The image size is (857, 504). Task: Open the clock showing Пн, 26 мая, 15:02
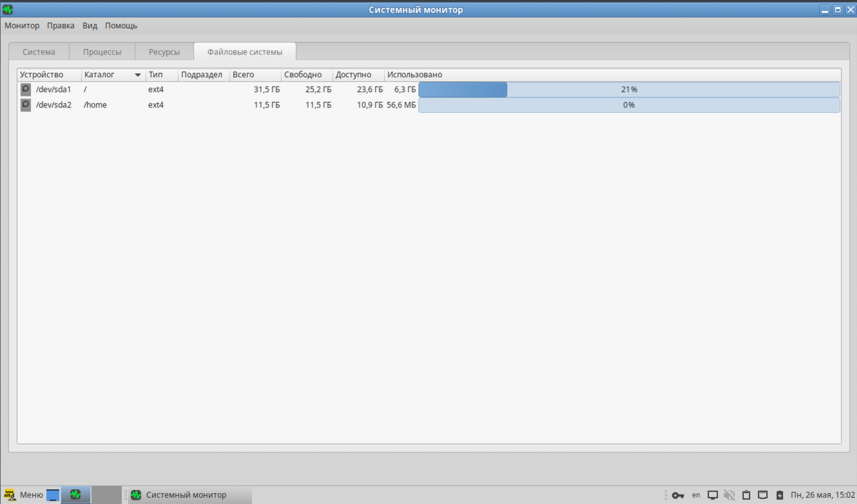[823, 495]
